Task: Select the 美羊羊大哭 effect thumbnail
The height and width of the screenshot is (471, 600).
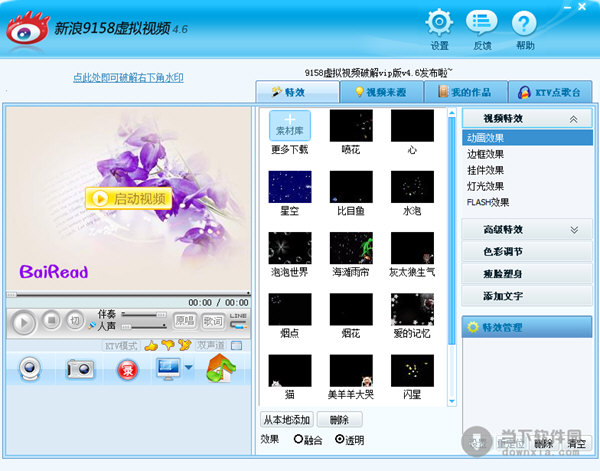Action: click(351, 370)
